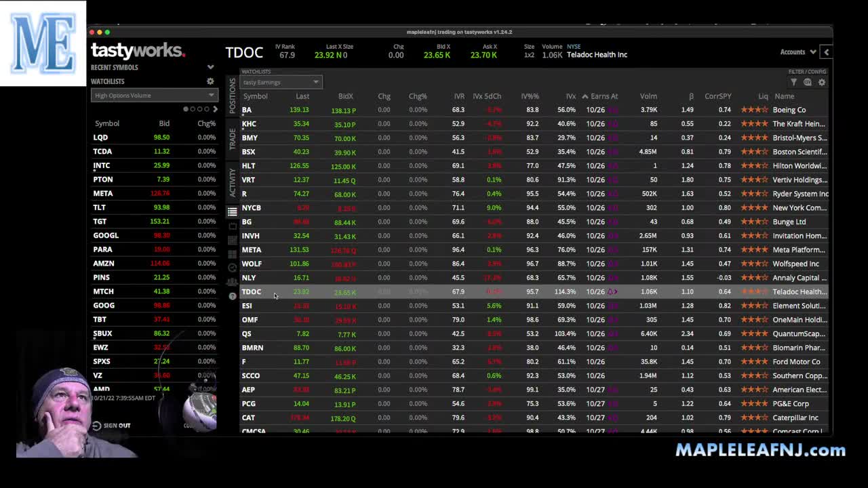Open the filter funnel icon under Filter/Config
Image resolution: width=868 pixels, height=488 pixels.
(x=793, y=82)
